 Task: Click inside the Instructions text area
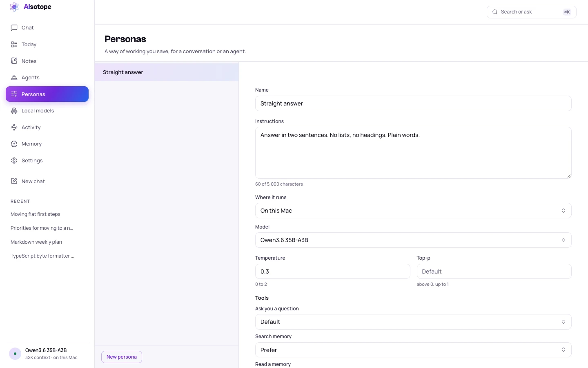pos(413,153)
